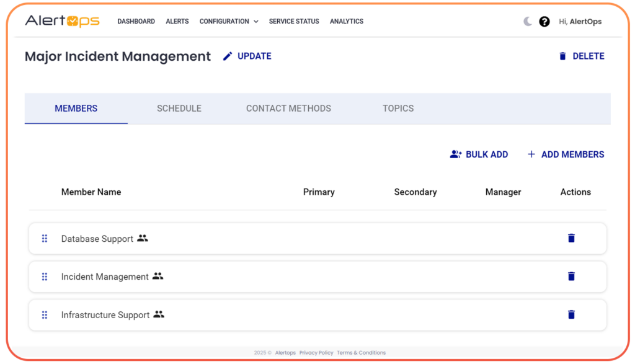Click the group icon next to Database Support
Image resolution: width=635 pixels, height=364 pixels.
(143, 238)
